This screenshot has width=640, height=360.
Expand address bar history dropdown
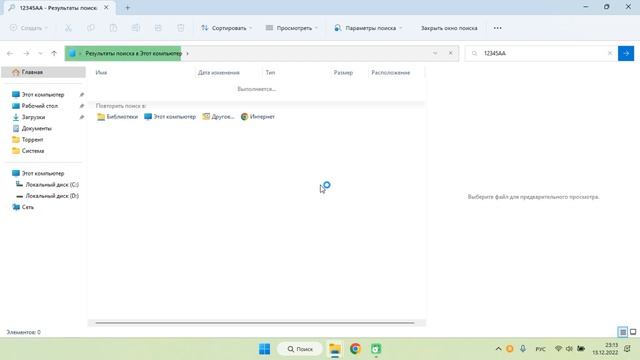point(435,53)
